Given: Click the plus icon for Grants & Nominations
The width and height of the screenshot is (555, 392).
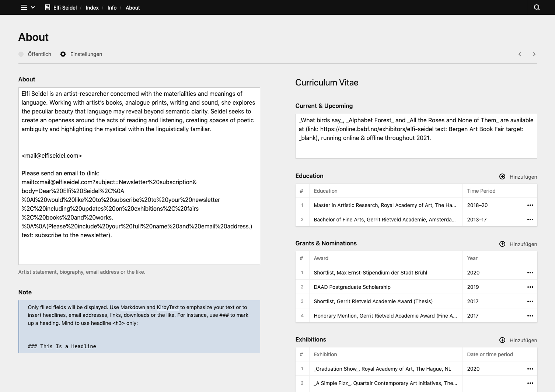Looking at the screenshot, I should 502,244.
